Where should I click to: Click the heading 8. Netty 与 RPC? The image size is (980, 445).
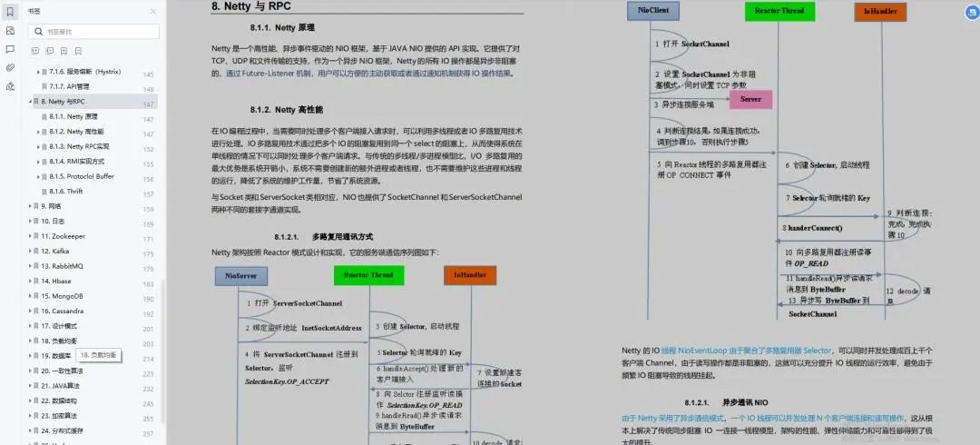coord(251,6)
